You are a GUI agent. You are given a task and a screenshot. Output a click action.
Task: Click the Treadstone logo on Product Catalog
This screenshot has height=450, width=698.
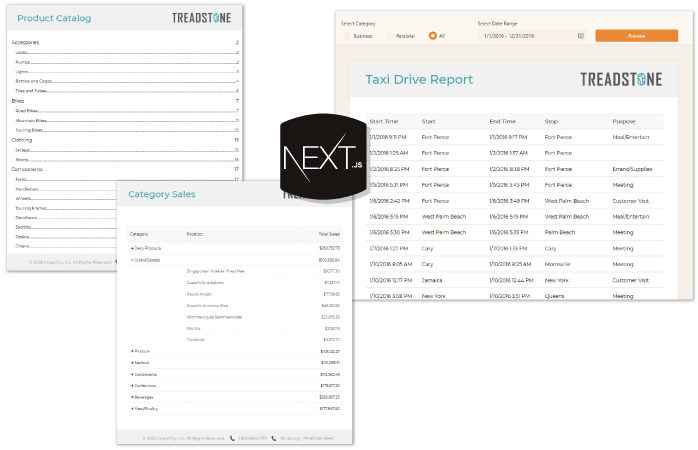click(x=201, y=18)
